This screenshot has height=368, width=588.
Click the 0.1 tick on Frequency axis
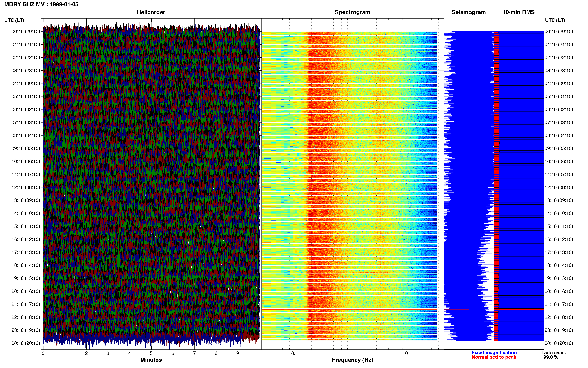(295, 353)
